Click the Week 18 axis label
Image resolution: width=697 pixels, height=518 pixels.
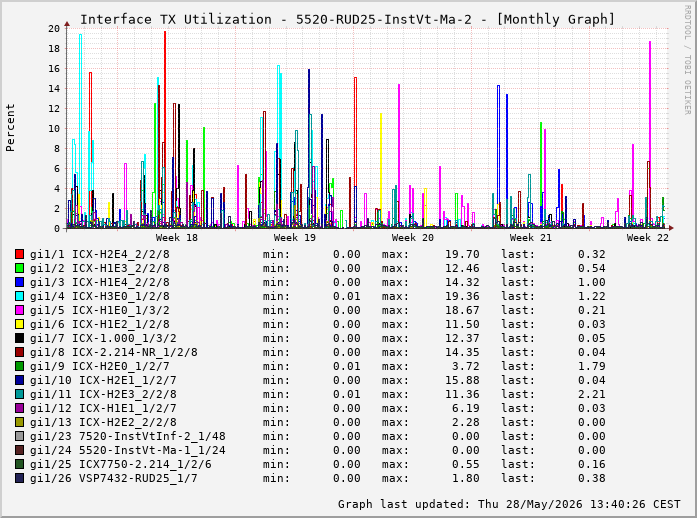(x=176, y=238)
